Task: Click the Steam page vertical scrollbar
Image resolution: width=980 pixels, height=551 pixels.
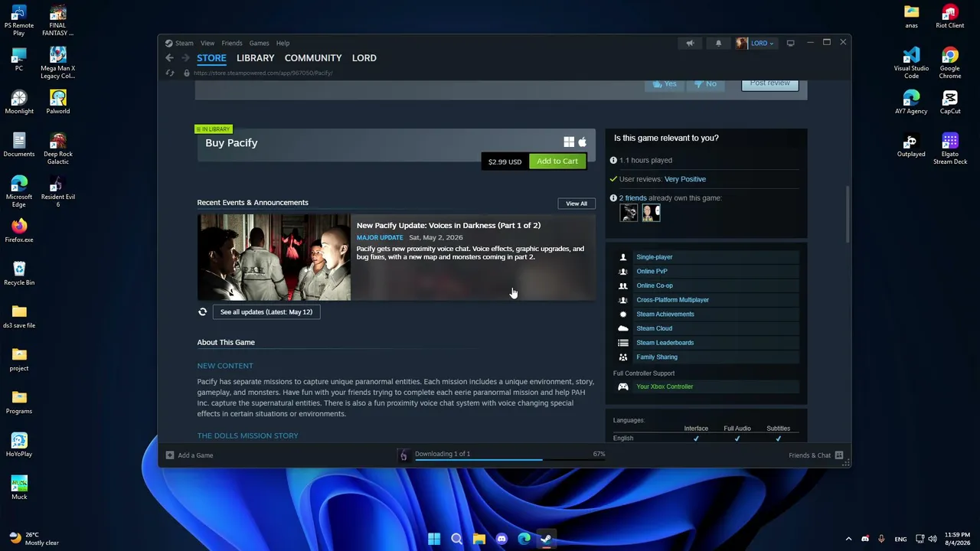Action: click(847, 215)
